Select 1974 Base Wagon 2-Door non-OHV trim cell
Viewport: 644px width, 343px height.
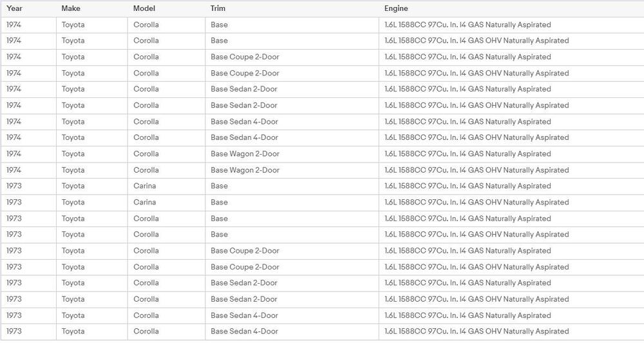coord(292,154)
